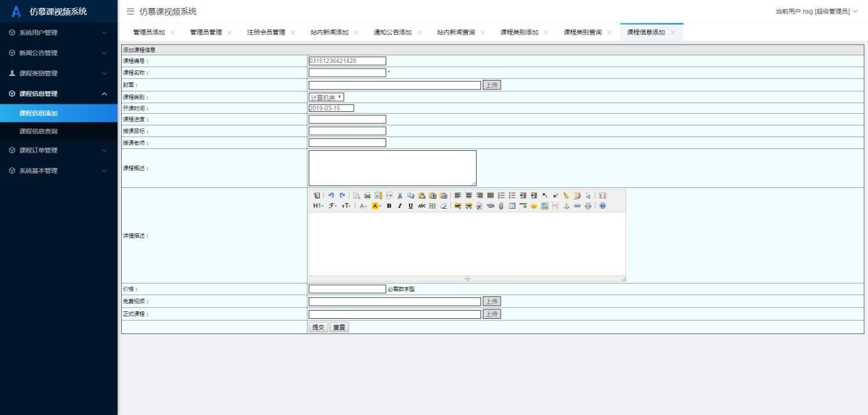
Task: Justify text fully in the editor
Action: coord(491,196)
